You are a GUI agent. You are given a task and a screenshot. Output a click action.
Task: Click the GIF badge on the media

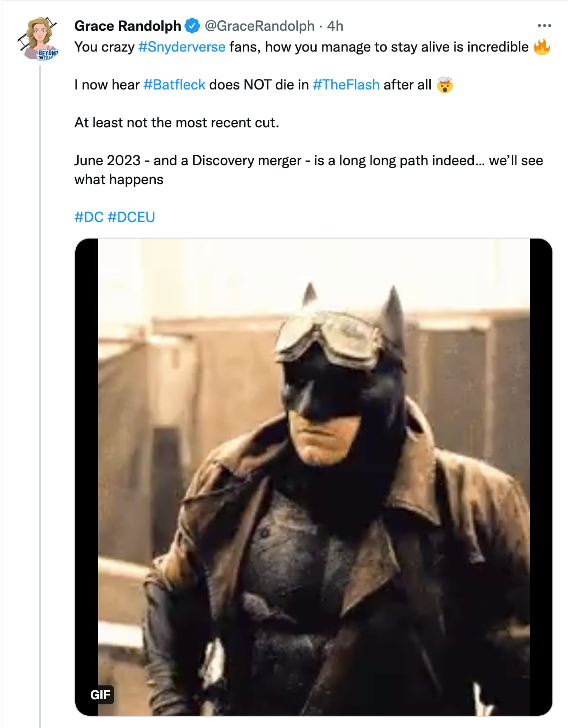click(x=100, y=694)
